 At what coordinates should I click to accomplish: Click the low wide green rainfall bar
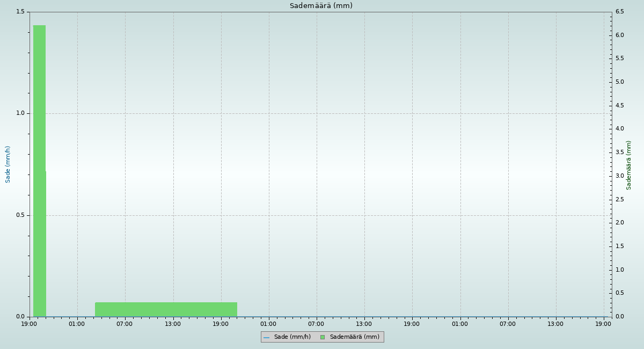click(x=166, y=309)
